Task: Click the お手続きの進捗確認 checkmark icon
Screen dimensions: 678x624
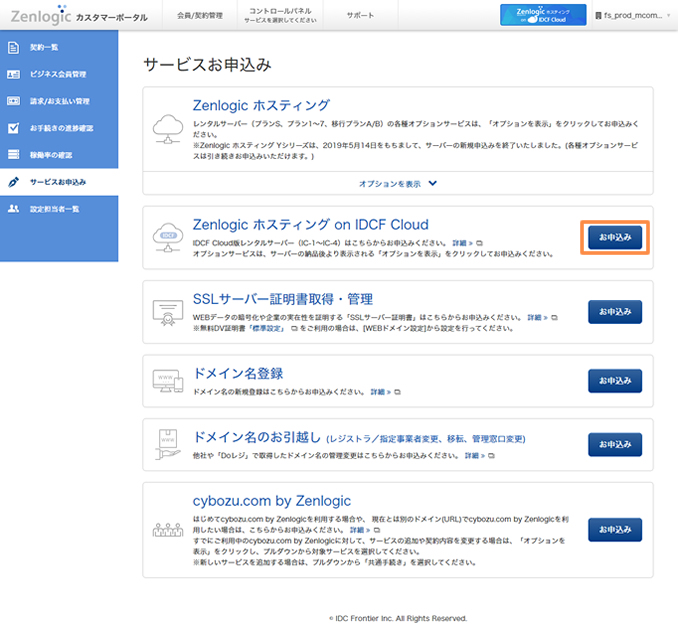Action: (13, 128)
